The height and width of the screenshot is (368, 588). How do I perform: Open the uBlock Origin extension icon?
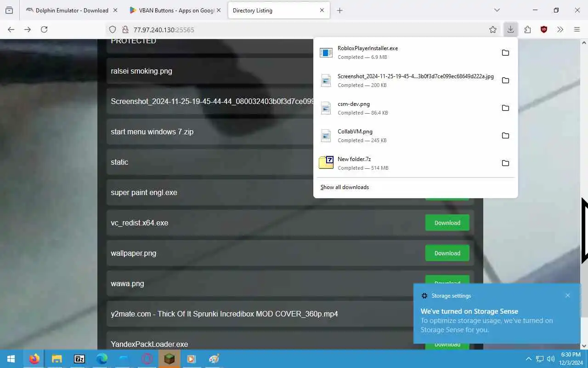coord(544,29)
